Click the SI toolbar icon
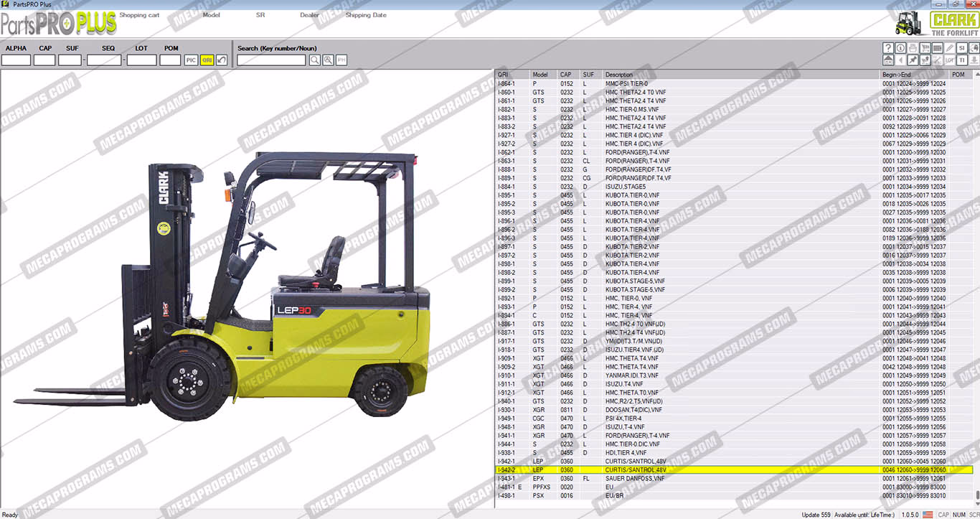 click(962, 48)
